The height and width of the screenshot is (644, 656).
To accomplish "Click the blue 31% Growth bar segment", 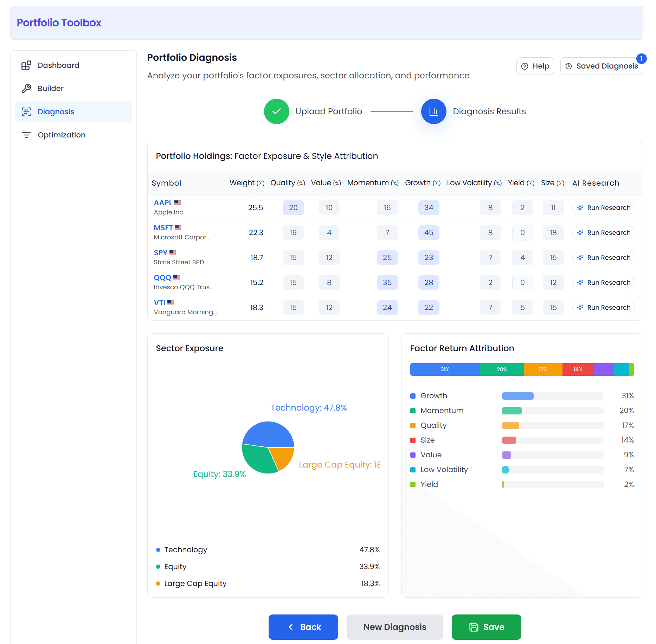I will [x=445, y=369].
